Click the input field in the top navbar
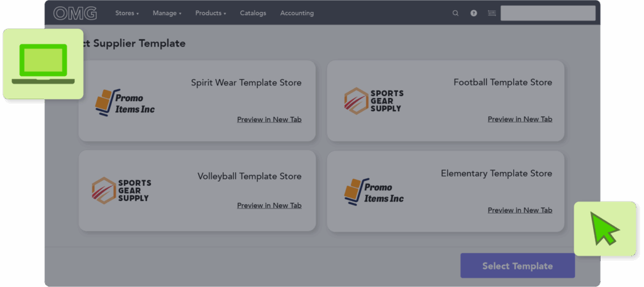The width and height of the screenshot is (644, 287). 548,13
